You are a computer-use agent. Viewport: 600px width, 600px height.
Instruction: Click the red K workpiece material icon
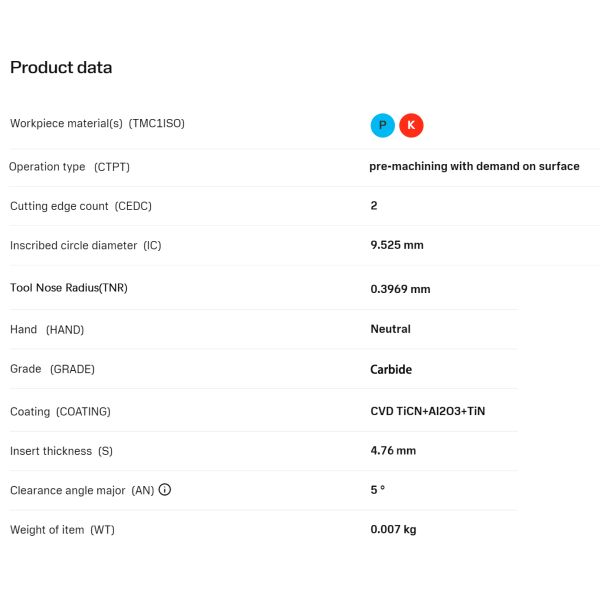(411, 125)
